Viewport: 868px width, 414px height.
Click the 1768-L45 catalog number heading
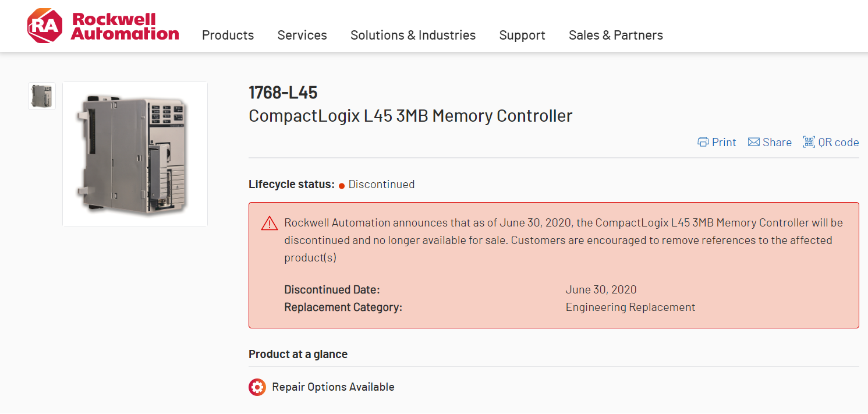tap(283, 93)
